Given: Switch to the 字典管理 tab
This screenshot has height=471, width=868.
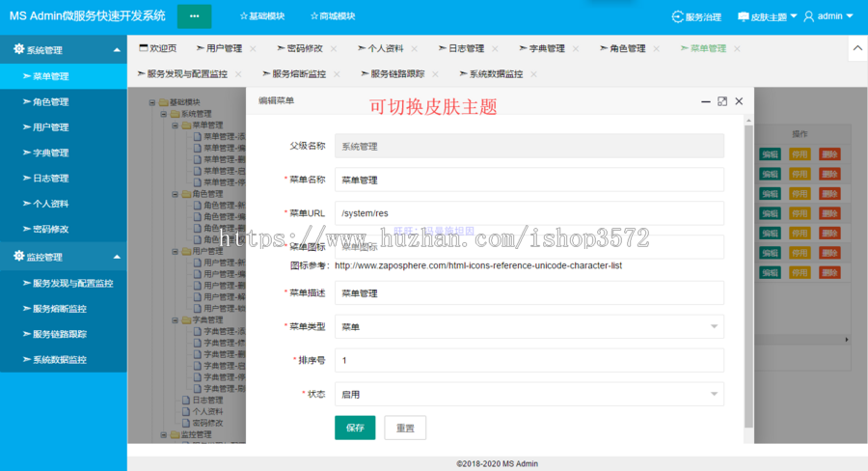Looking at the screenshot, I should [x=542, y=48].
